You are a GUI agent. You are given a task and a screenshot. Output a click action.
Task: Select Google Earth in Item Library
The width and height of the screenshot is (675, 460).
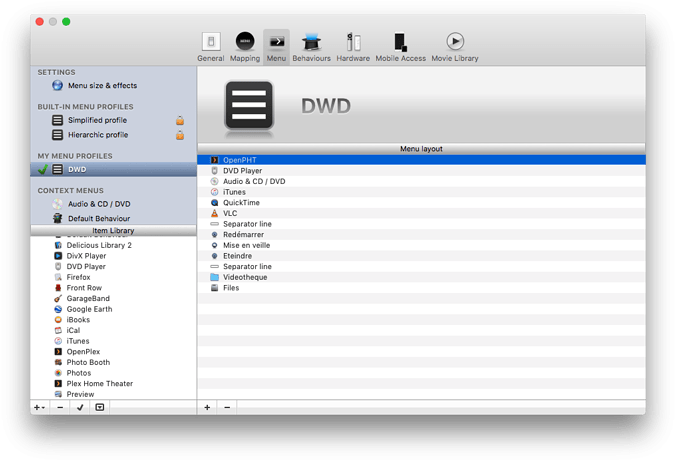coord(113,309)
